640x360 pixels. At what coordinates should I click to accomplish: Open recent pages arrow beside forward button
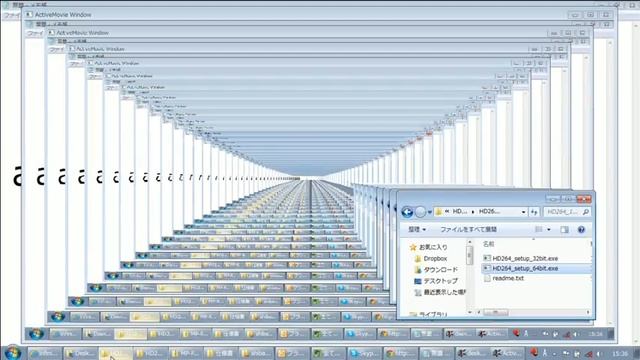pos(429,212)
